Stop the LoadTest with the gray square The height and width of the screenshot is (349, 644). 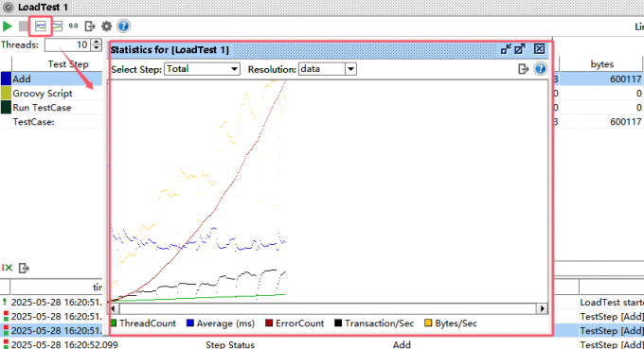click(24, 26)
